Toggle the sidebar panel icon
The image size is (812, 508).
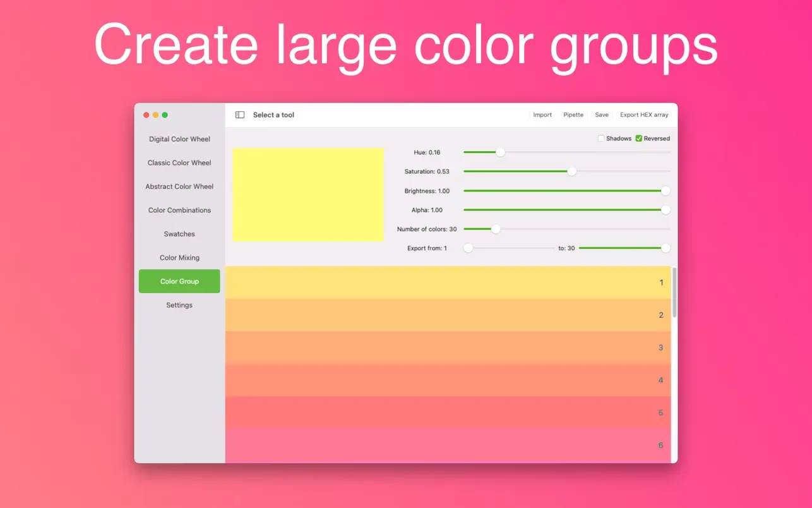239,114
